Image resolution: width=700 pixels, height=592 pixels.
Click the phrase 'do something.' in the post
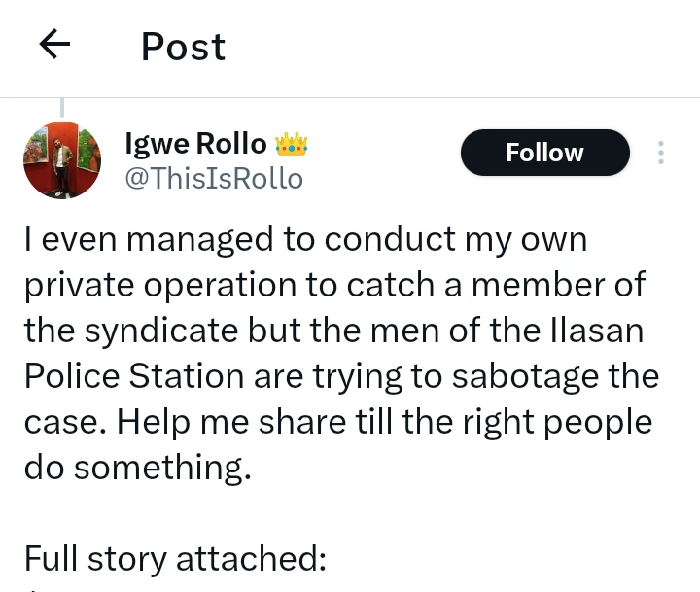137,468
